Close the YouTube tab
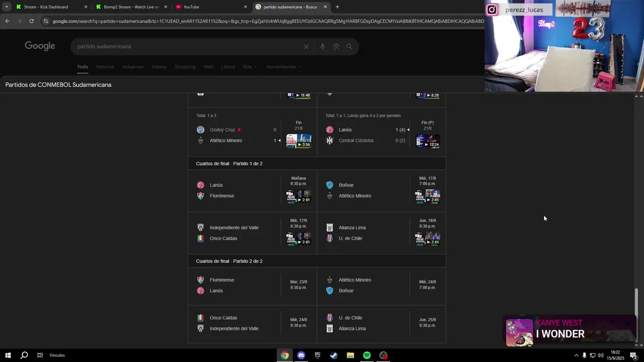The height and width of the screenshot is (362, 644). [x=246, y=7]
